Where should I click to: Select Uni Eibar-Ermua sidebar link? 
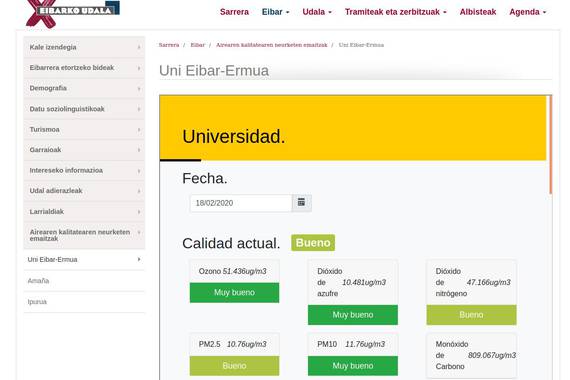pos(84,259)
